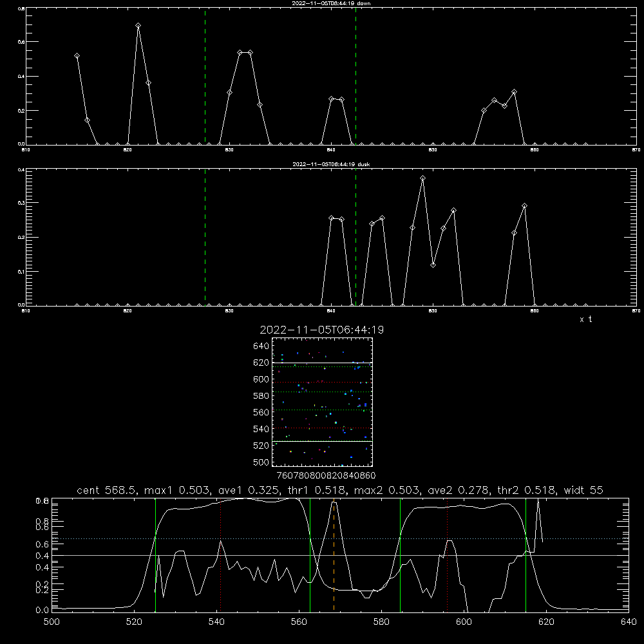644x644 pixels.
Task: Click the scatter plot's timestamp title
Action: point(321,330)
